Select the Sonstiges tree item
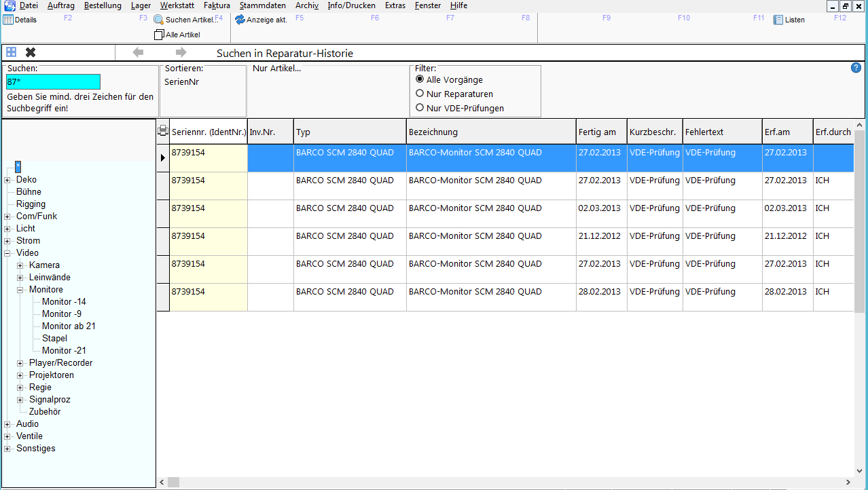868x490 pixels. coord(36,449)
